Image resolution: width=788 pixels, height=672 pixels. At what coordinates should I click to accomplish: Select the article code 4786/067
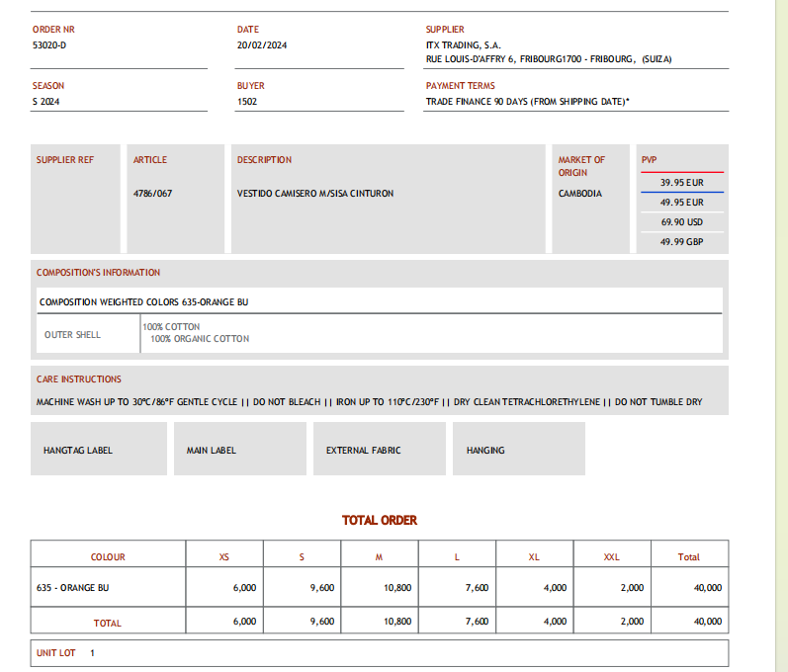pyautogui.click(x=152, y=194)
